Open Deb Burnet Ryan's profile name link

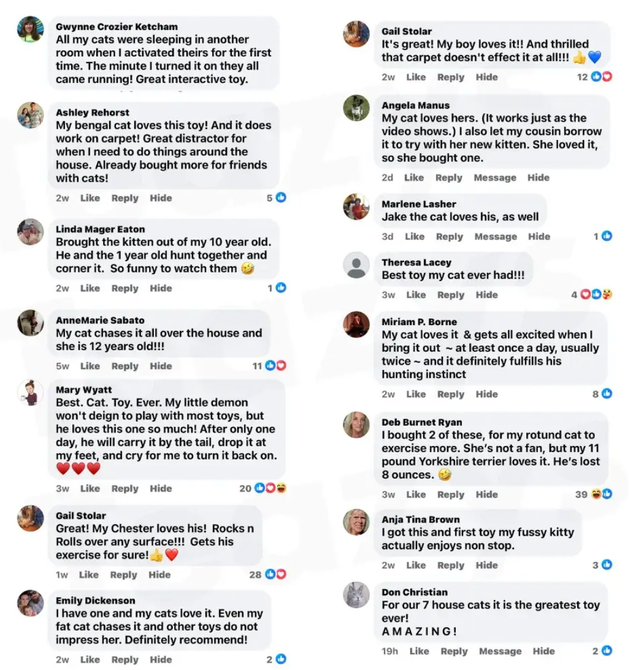pyautogui.click(x=422, y=422)
